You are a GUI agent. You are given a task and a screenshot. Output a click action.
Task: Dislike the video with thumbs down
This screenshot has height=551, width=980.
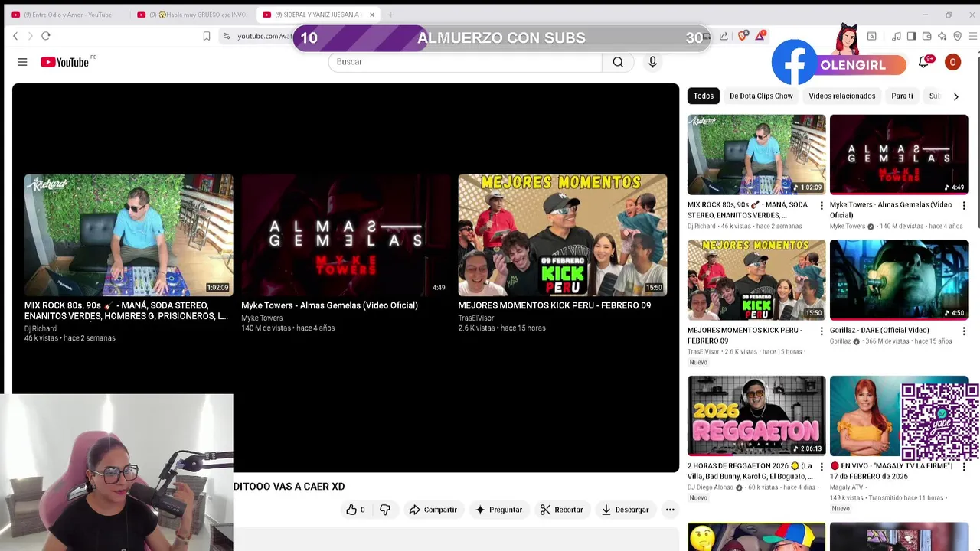(x=385, y=510)
